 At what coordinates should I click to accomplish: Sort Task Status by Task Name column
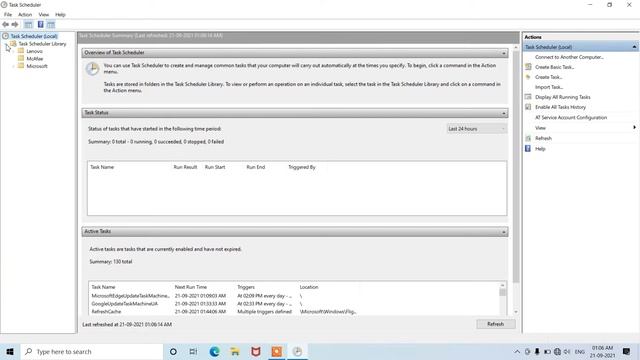coord(102,167)
